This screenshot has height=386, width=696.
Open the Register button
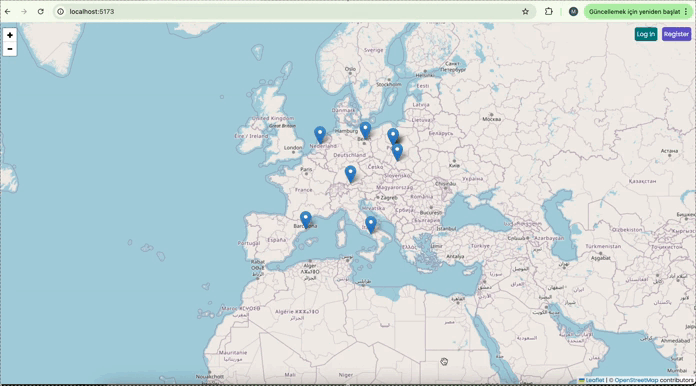676,34
